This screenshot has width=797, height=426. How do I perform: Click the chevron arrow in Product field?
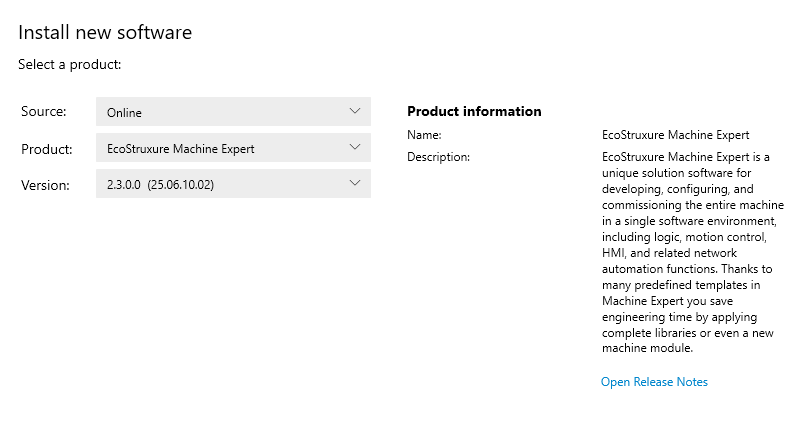point(354,147)
